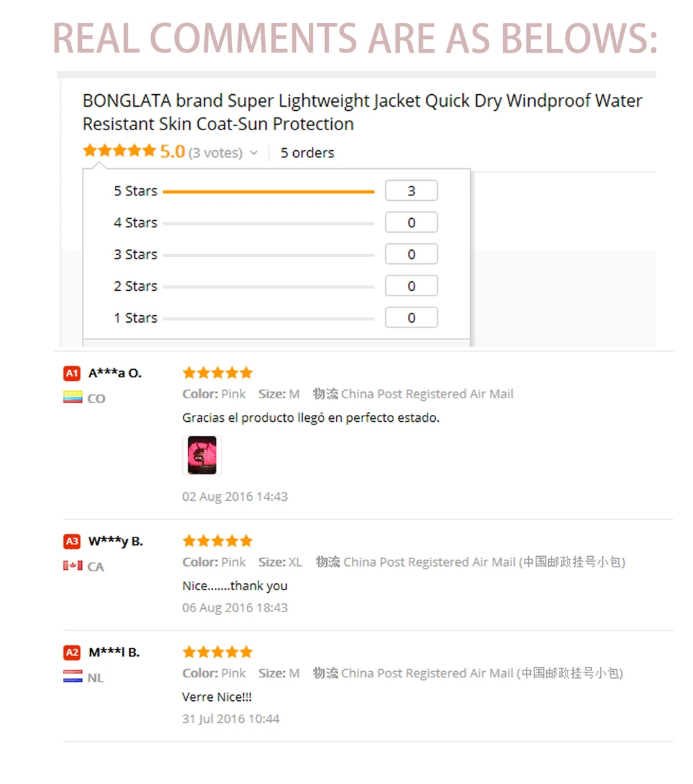Click the 5 orders label
Screen dimensions: 693x784
point(307,153)
